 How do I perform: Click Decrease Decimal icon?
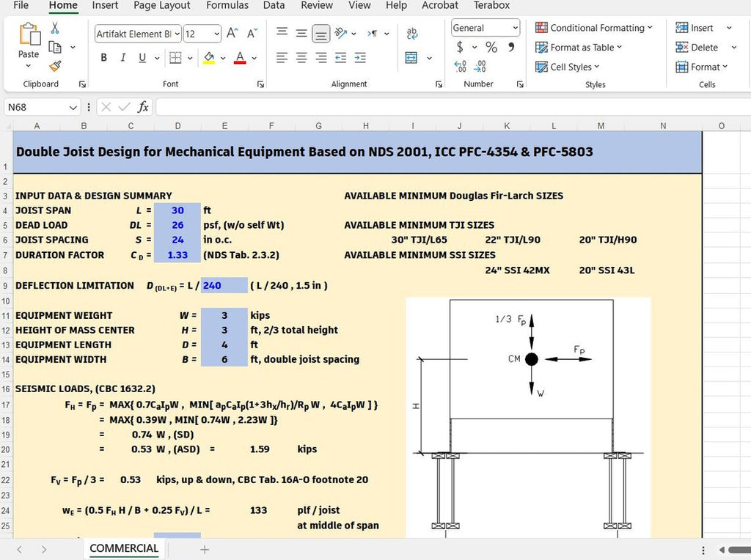[480, 66]
